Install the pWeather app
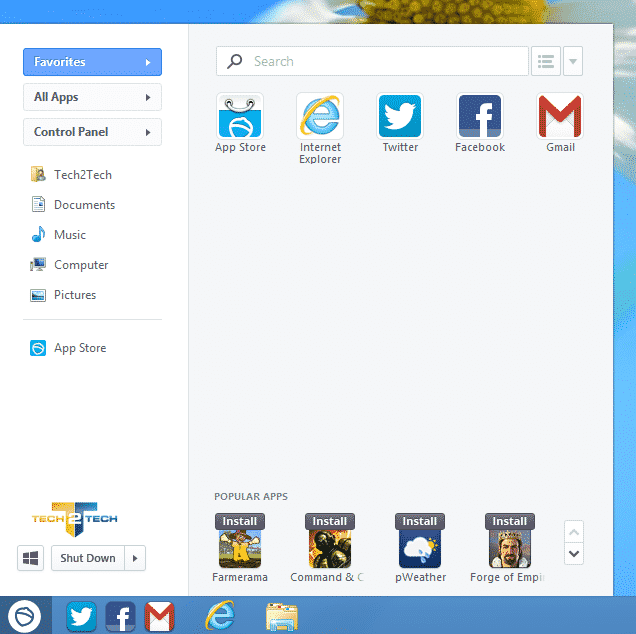The width and height of the screenshot is (636, 634). click(420, 521)
